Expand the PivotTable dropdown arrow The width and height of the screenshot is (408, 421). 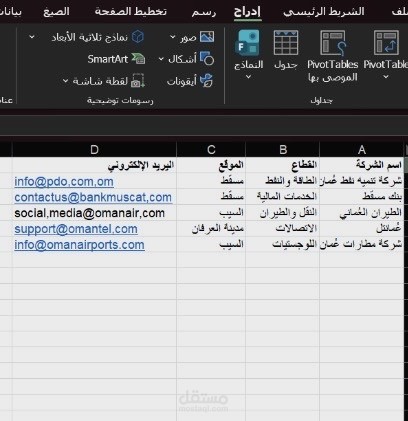point(386,77)
